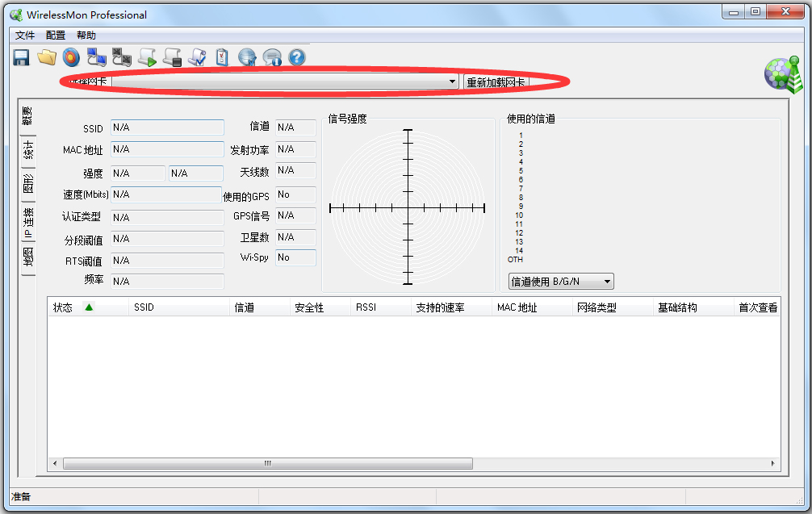Image resolution: width=812 pixels, height=514 pixels.
Task: Click the GPS信号 value field
Action: [x=295, y=215]
